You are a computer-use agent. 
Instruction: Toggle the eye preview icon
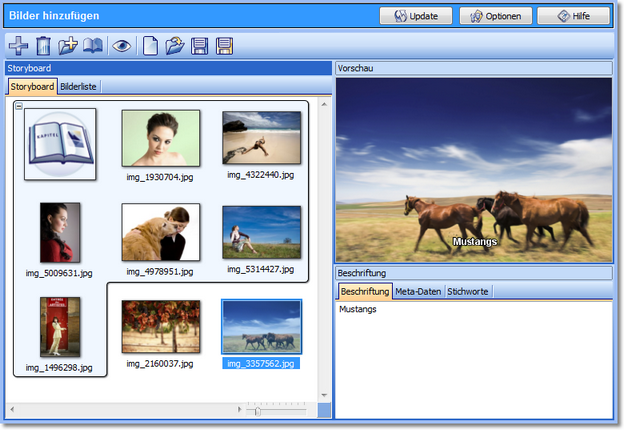coord(122,45)
